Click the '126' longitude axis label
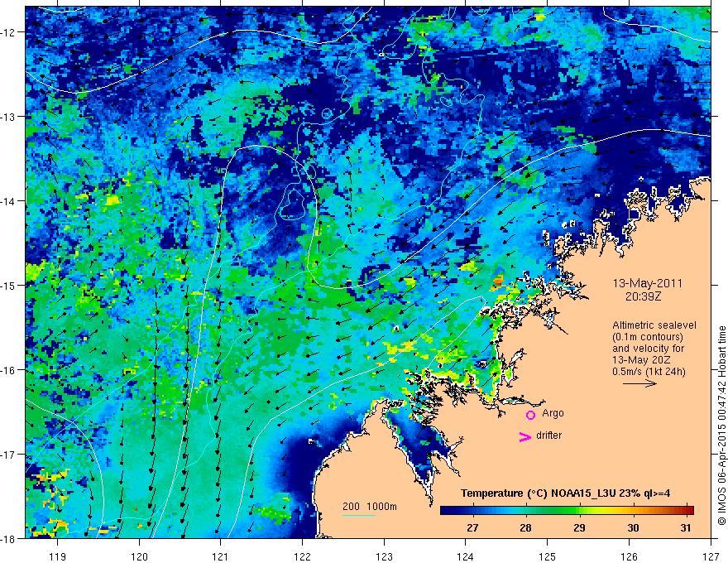This screenshot has height=563, width=728. [x=629, y=556]
